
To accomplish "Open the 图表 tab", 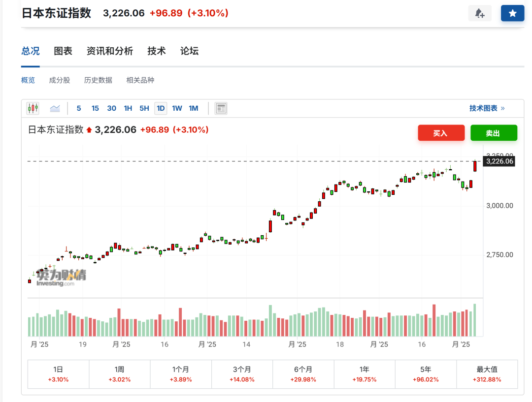I will click(63, 51).
